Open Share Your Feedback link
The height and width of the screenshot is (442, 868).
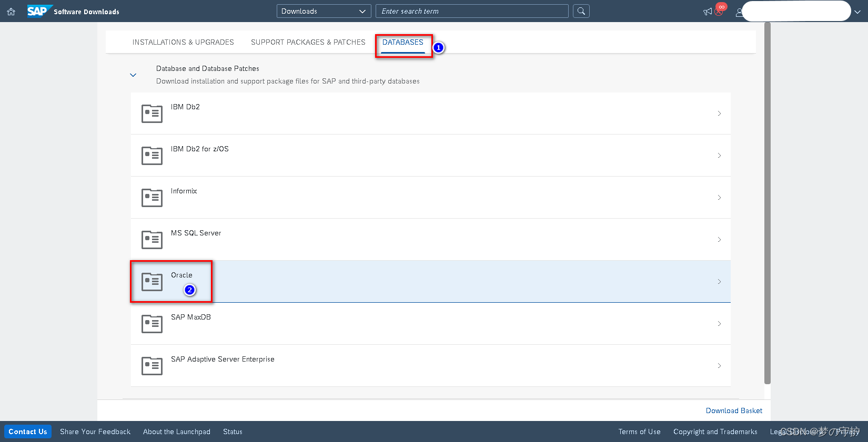click(x=95, y=431)
